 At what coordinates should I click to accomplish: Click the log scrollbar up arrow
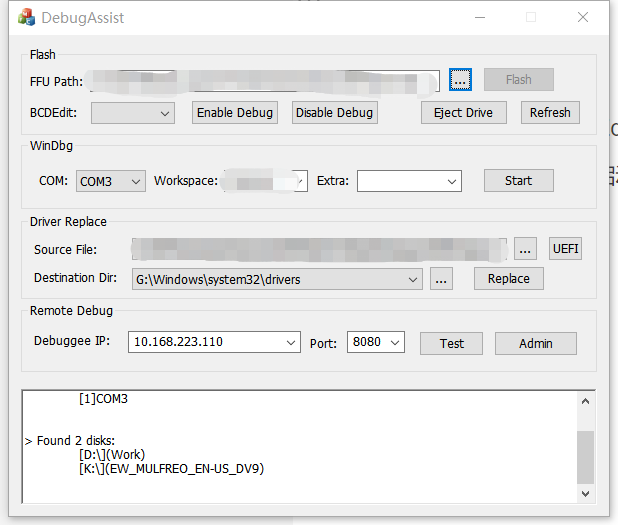585,401
